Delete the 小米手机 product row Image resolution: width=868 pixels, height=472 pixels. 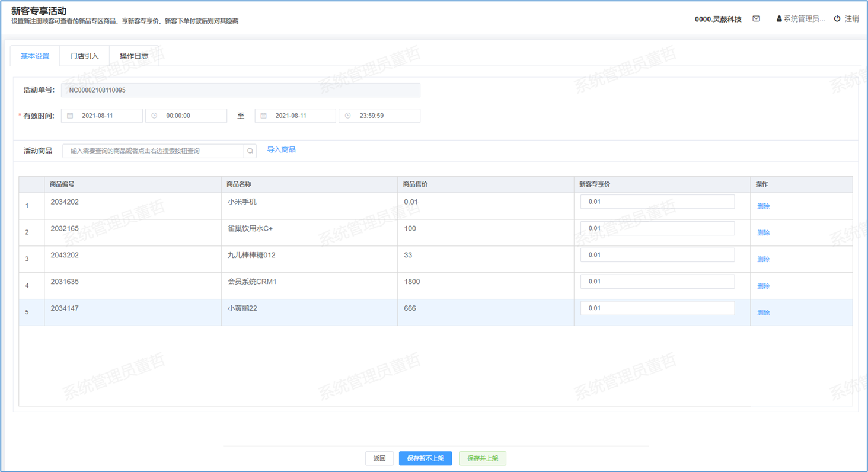pos(763,206)
